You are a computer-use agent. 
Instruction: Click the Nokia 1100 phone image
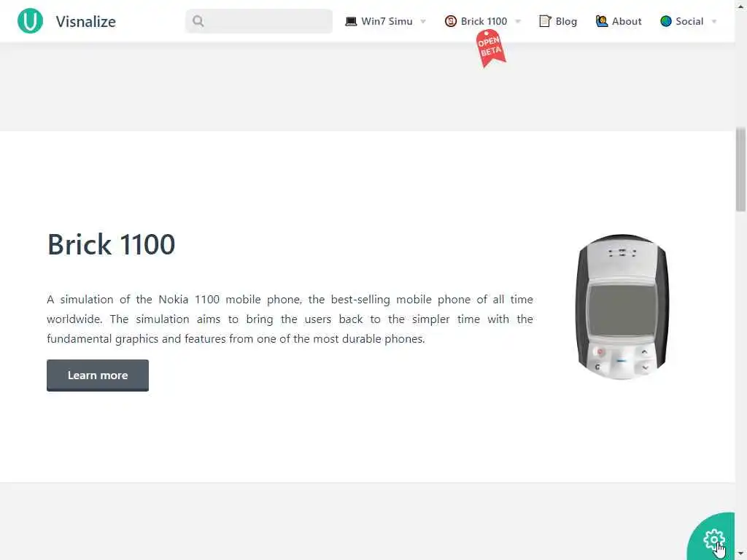[x=622, y=306]
